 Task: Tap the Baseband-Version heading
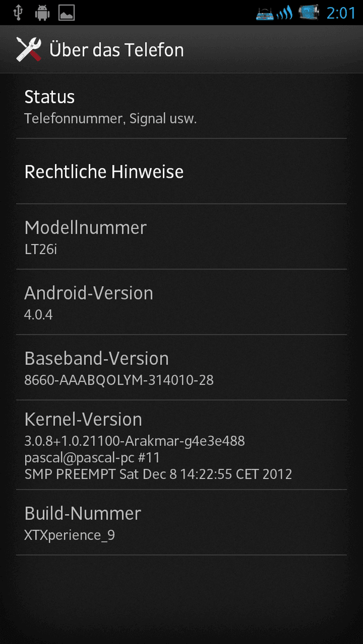pyautogui.click(x=97, y=358)
